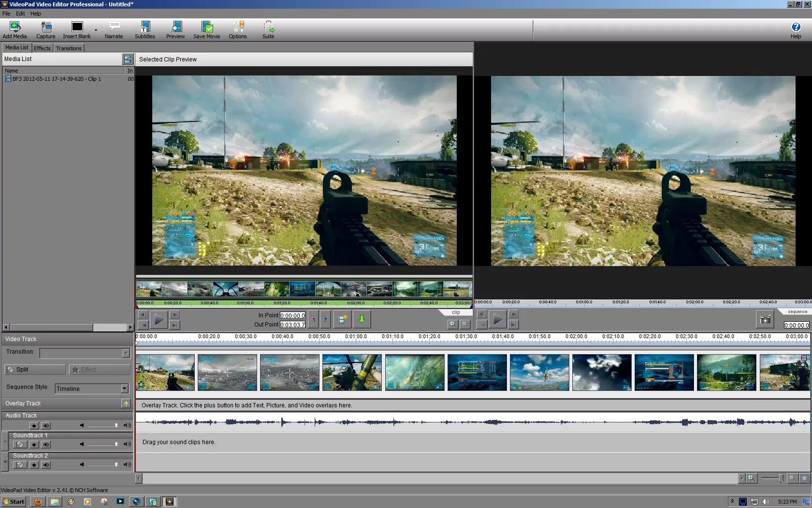Start the Narrate recording tool

[x=114, y=30]
